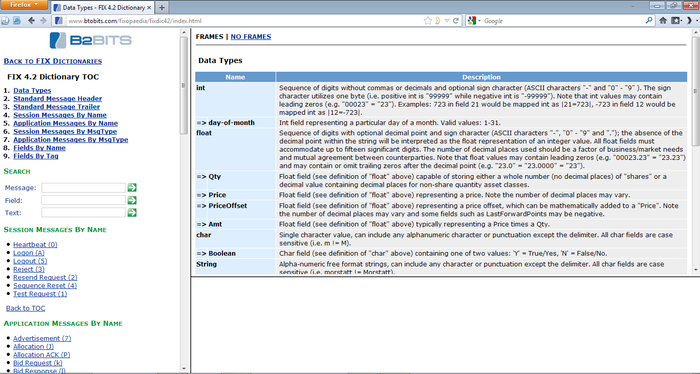
Task: Click the green go arrow beside Message
Action: coord(132,188)
